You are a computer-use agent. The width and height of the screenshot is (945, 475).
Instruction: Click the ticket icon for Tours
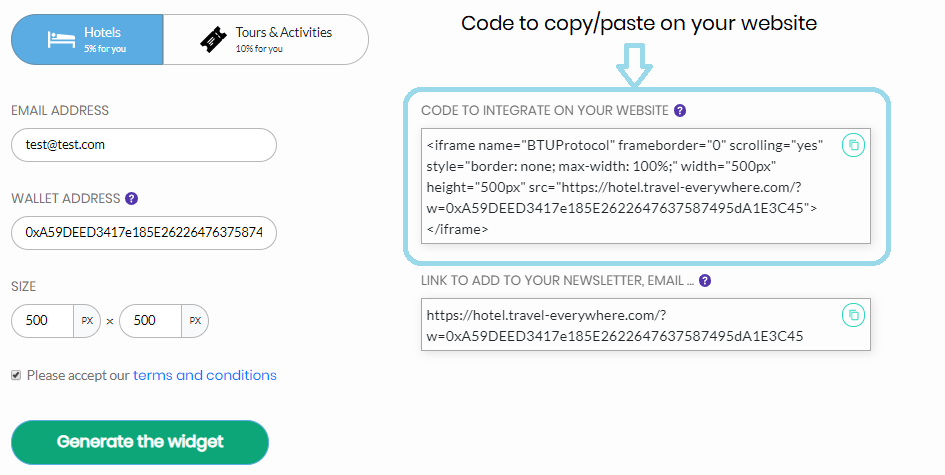coord(213,40)
